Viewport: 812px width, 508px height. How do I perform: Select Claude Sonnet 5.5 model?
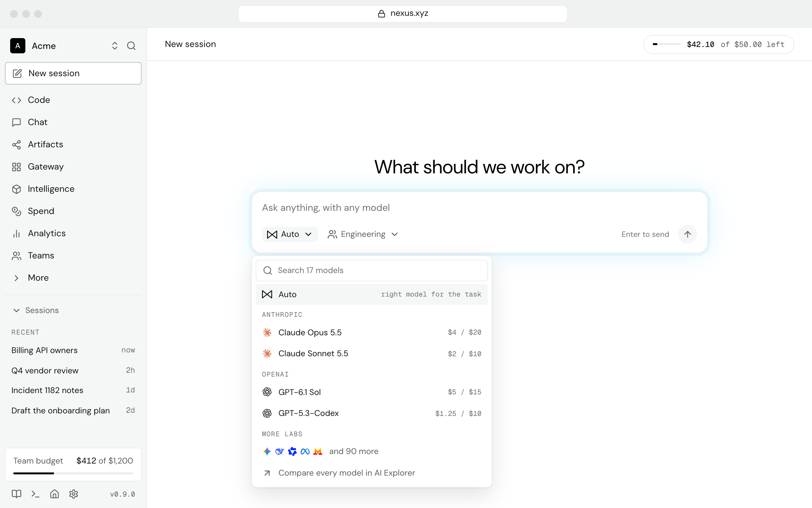coord(371,353)
